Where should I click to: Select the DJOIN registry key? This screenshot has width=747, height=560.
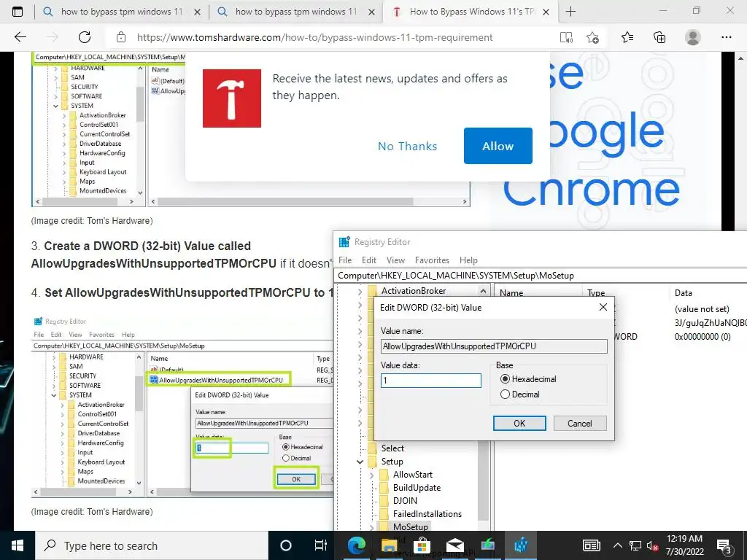click(x=405, y=501)
